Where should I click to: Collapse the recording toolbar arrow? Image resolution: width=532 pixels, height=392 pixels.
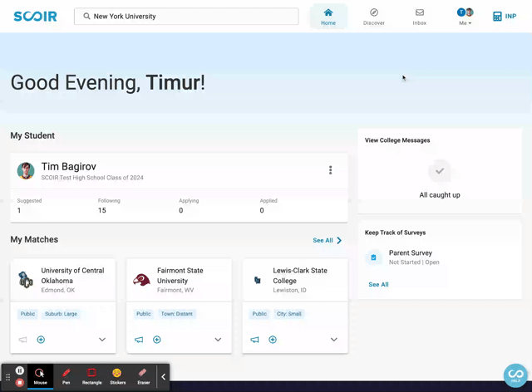(163, 377)
